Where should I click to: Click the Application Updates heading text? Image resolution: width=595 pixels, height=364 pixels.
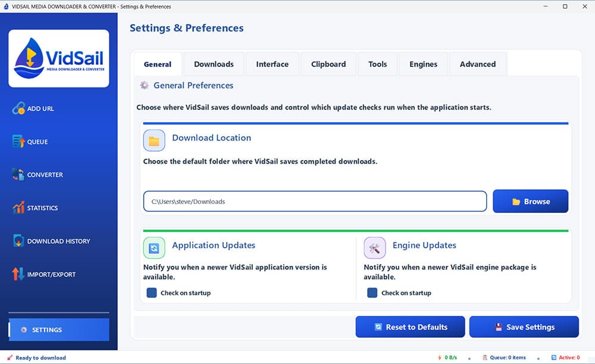point(214,245)
